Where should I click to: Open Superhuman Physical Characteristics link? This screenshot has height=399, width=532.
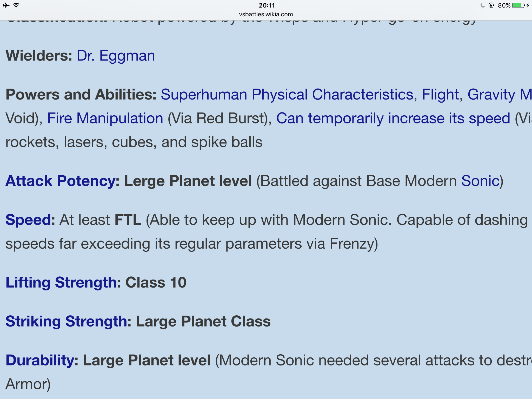tap(287, 94)
